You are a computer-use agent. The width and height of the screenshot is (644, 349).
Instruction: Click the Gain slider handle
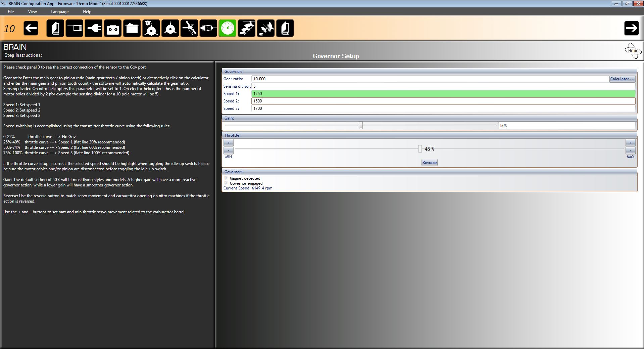361,125
